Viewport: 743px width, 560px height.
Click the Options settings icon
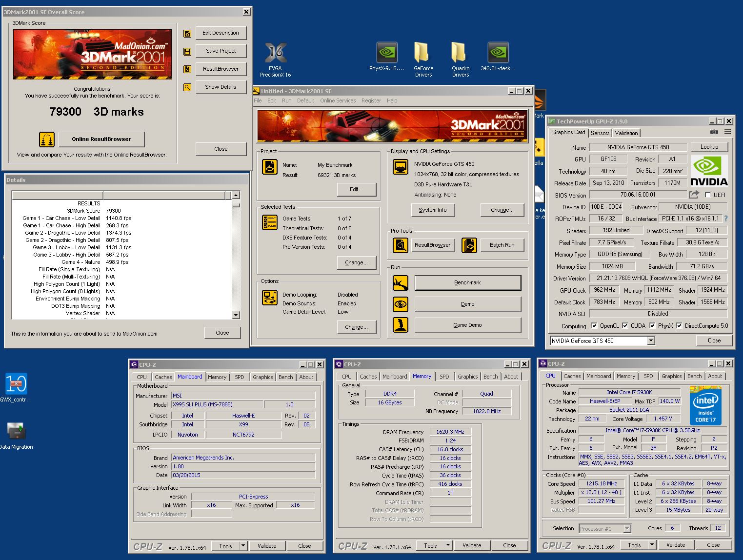tap(270, 298)
